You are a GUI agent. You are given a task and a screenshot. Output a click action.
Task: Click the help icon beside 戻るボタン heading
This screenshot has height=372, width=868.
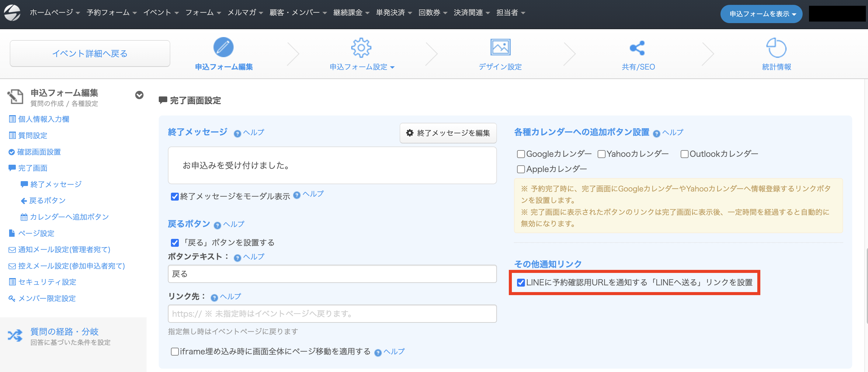pos(217,225)
